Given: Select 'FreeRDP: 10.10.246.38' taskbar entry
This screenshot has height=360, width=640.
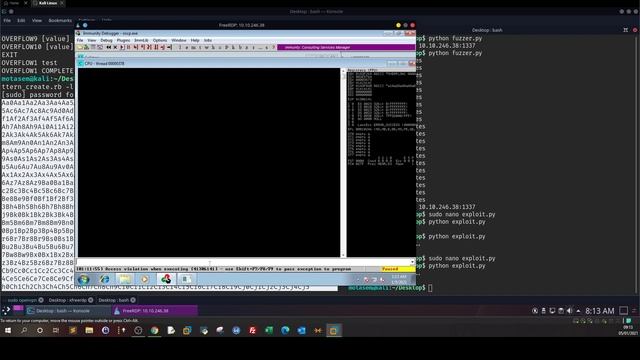Looking at the screenshot, I should 155,311.
